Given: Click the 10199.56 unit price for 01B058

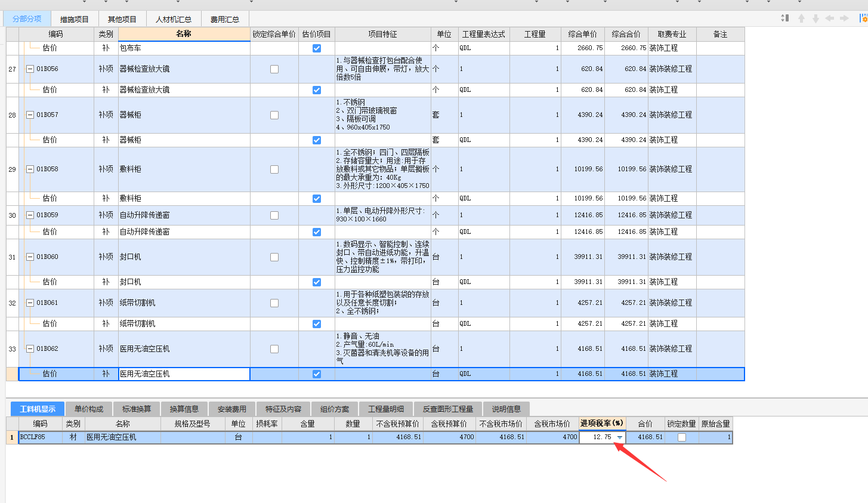Looking at the screenshot, I should coord(583,169).
